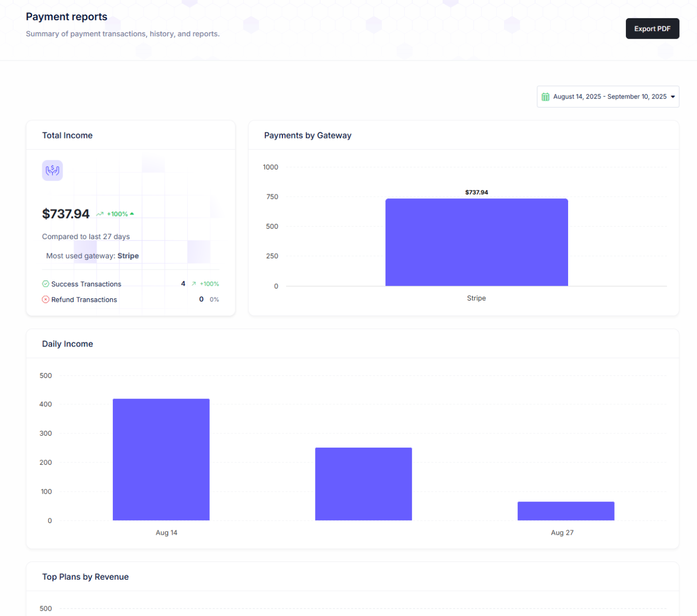Click the green calendar icon in date selector
Screen dimensions: 697x616
pos(546,97)
